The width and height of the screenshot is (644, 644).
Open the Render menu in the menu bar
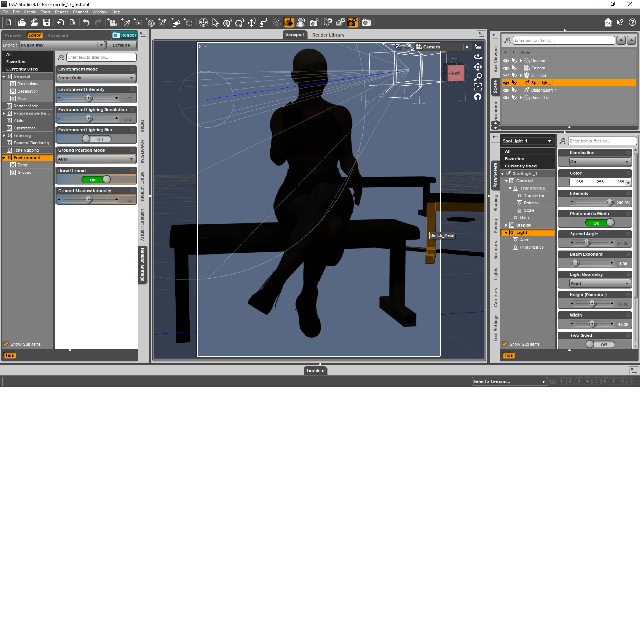pyautogui.click(x=62, y=12)
